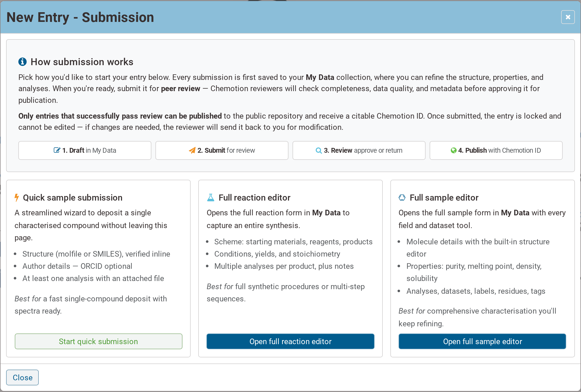
Task: Select step 4 Publish with Chemotion ID
Action: point(496,150)
